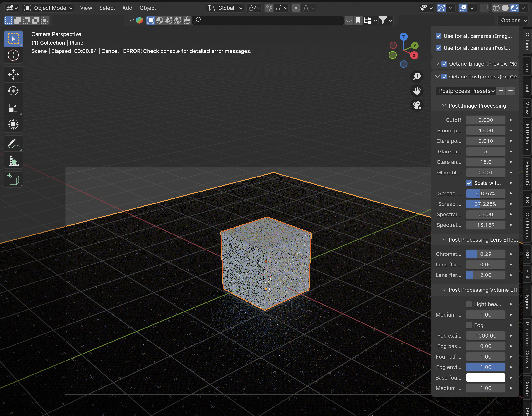Select the Rotate tool
The height and width of the screenshot is (416, 532).
coord(13,91)
